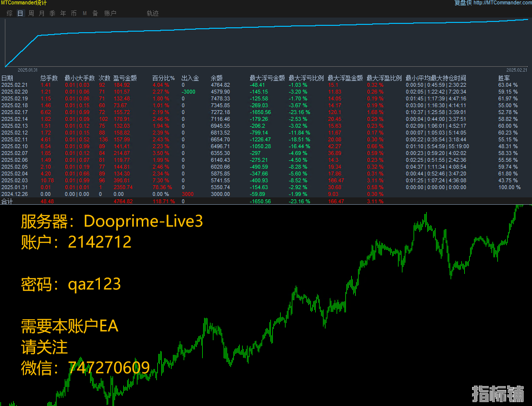Select the 日 daily statistics tab
This screenshot has height=406, width=532.
click(20, 13)
